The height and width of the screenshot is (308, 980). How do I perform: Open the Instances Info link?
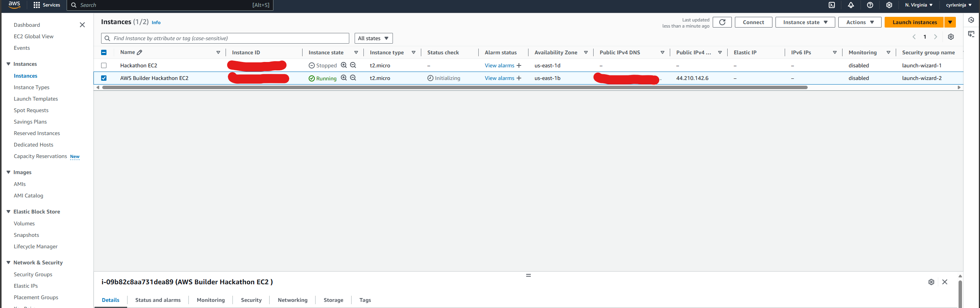point(156,23)
